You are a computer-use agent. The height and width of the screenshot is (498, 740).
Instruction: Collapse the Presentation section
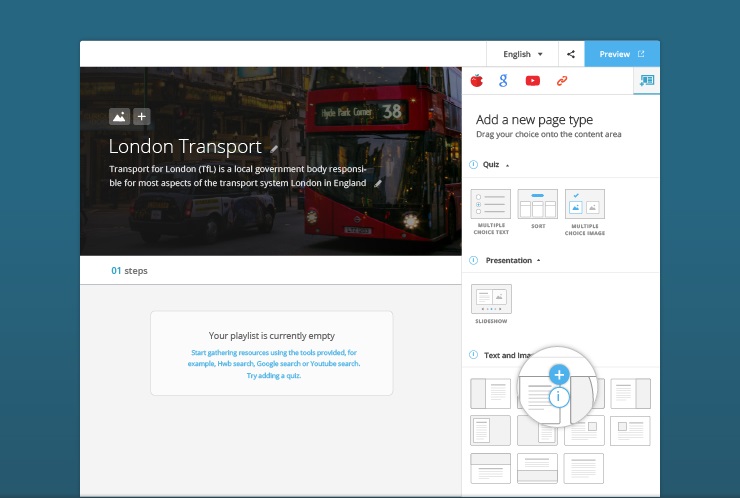pos(539,260)
